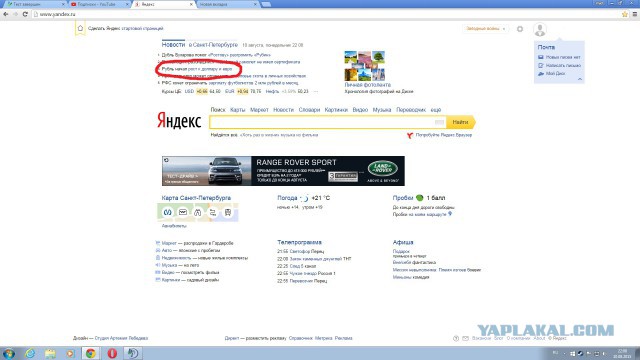Open the ruble growth news headline
The height and width of the screenshot is (360, 640).
point(197,69)
